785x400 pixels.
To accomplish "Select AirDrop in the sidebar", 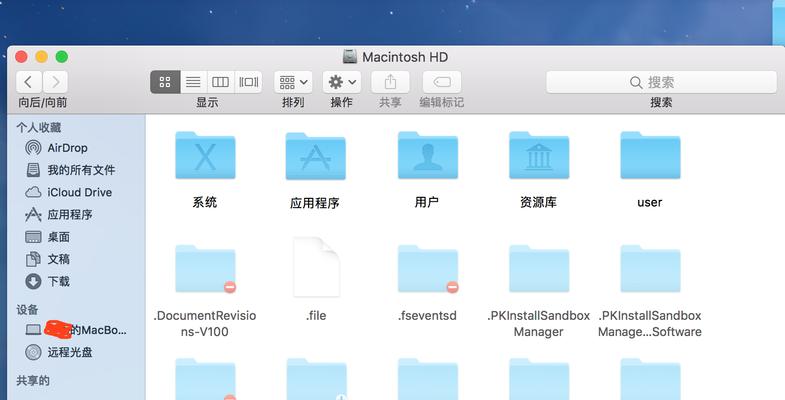I will click(67, 148).
